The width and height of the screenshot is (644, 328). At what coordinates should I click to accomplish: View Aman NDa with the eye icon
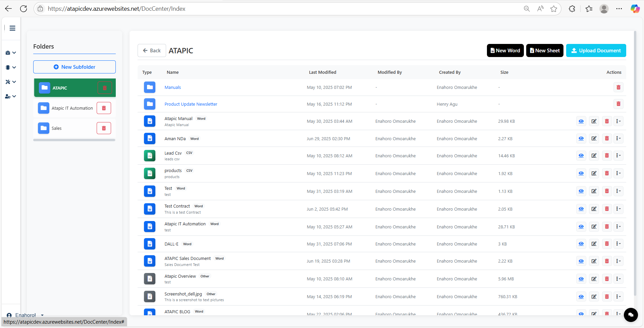click(x=581, y=139)
